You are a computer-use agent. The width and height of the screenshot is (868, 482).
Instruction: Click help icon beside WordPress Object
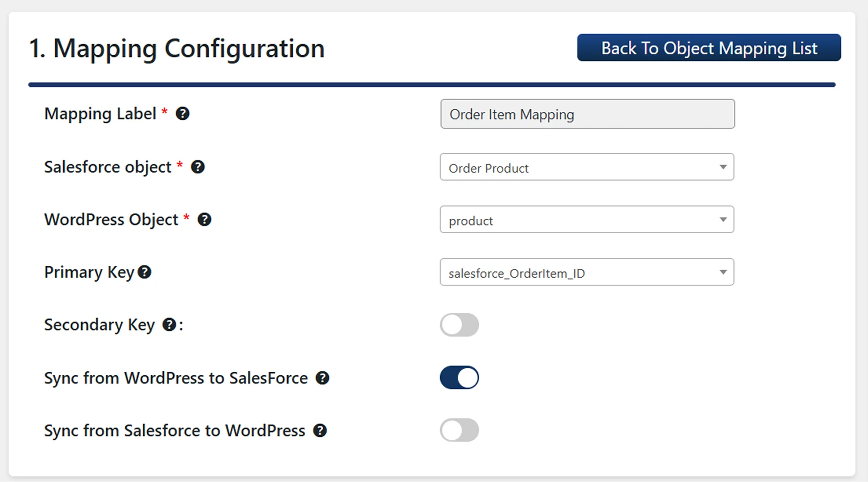204,220
